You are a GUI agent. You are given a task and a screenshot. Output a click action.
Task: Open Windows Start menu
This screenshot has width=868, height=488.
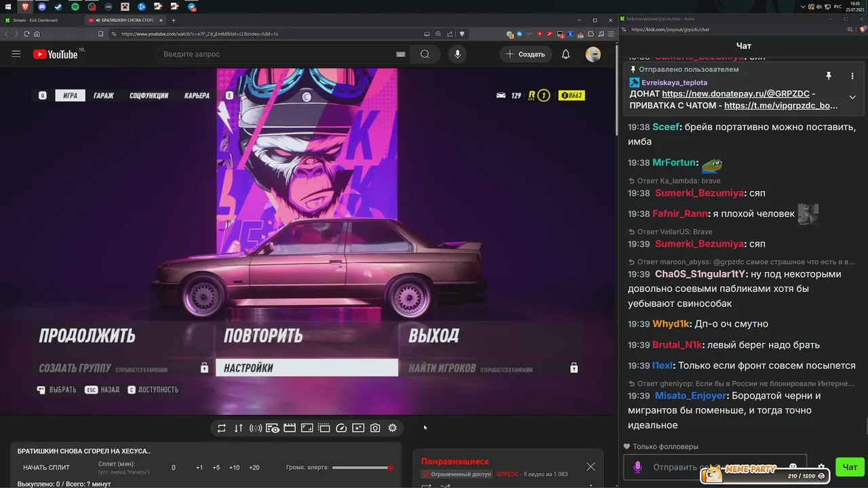[7, 6]
